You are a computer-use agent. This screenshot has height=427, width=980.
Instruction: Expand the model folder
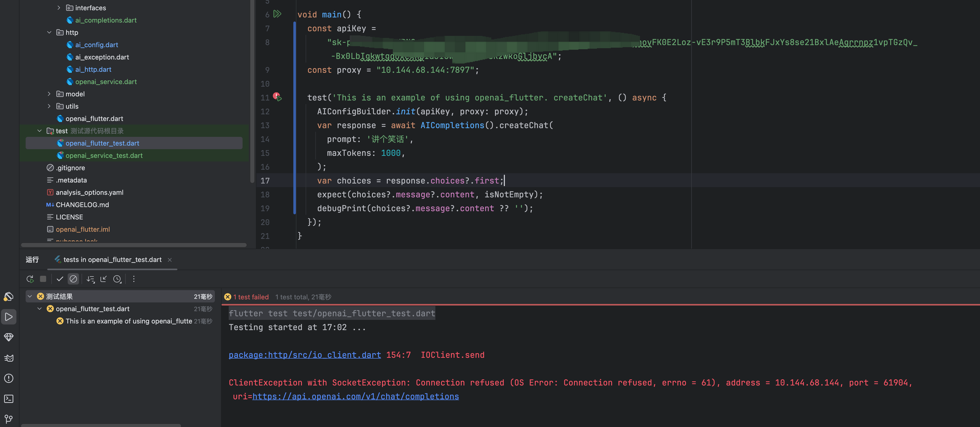(x=49, y=94)
